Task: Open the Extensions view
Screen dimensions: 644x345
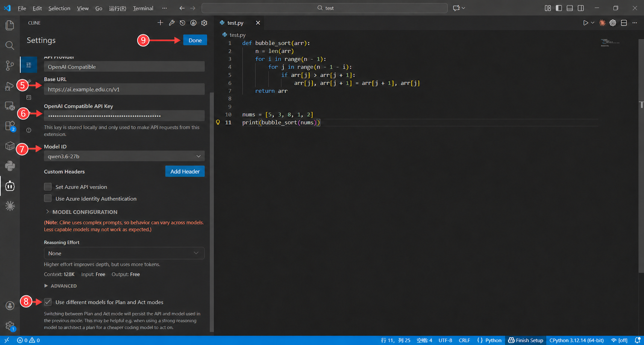Action: click(x=10, y=126)
